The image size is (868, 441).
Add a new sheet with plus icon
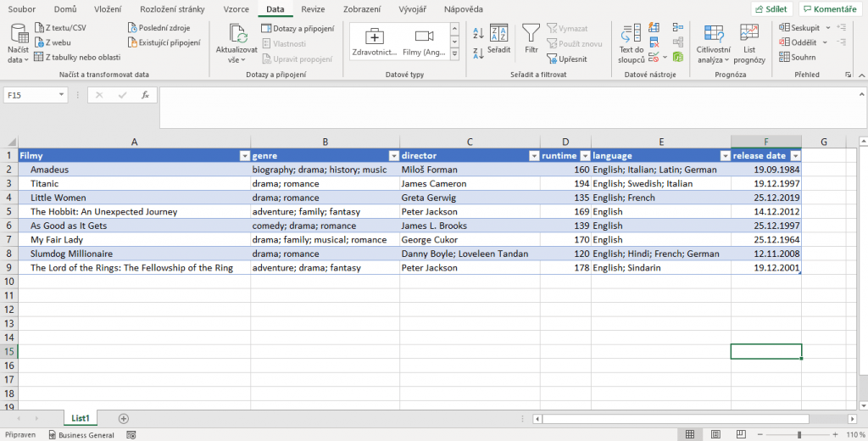tap(124, 418)
